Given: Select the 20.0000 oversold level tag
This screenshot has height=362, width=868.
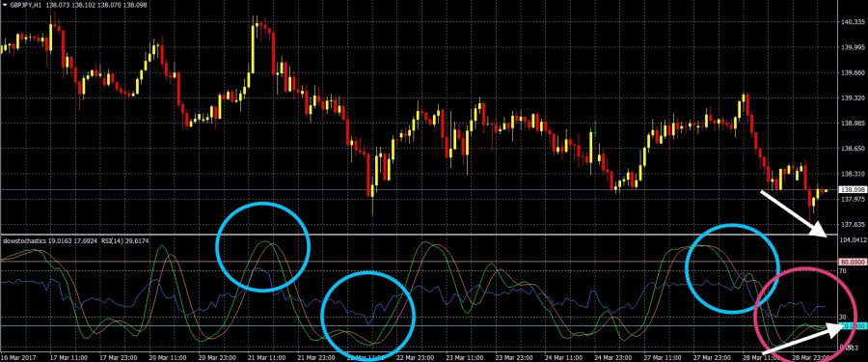Looking at the screenshot, I should (x=853, y=326).
